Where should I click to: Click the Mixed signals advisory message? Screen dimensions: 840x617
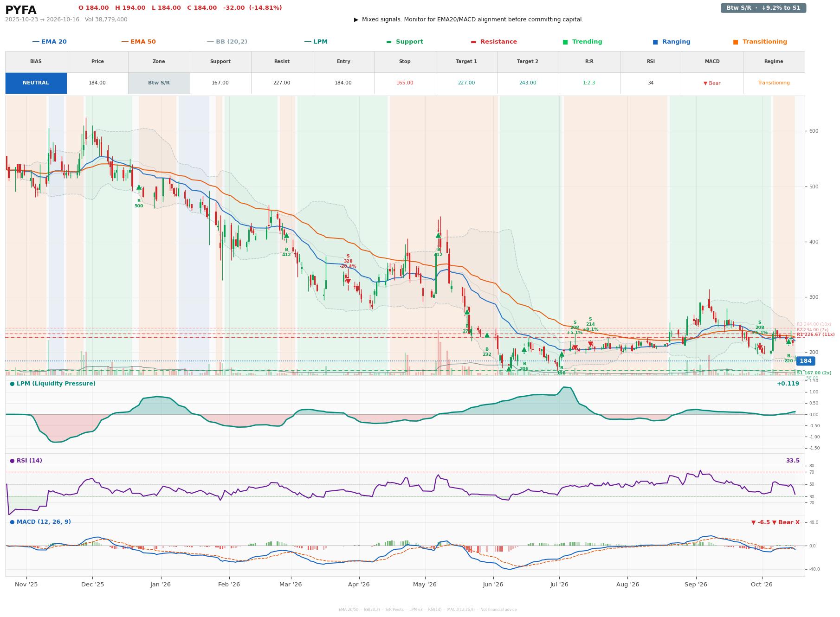coord(469,19)
